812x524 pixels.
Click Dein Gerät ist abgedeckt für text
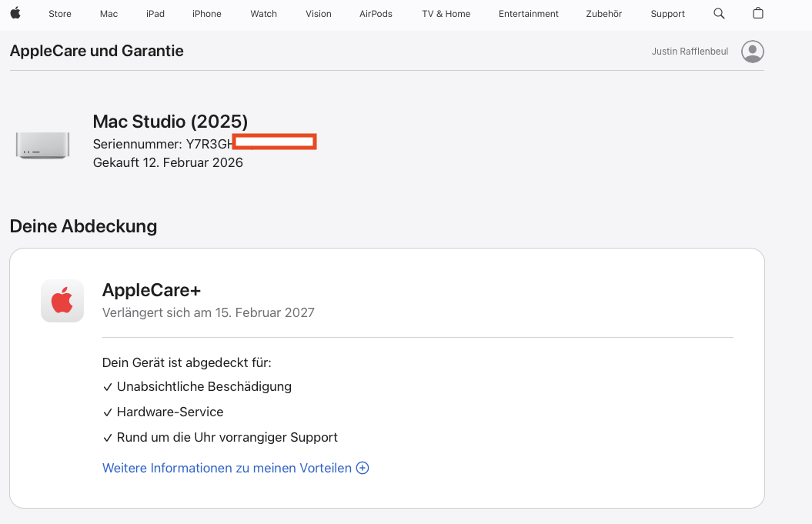pos(186,362)
